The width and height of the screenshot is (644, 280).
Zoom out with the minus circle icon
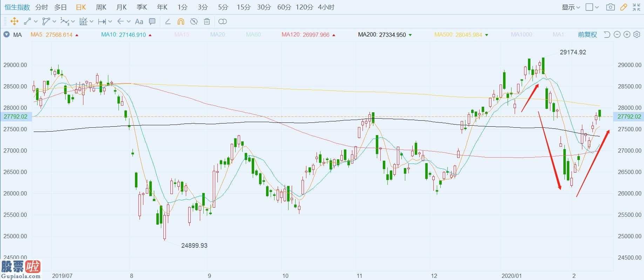click(x=617, y=34)
